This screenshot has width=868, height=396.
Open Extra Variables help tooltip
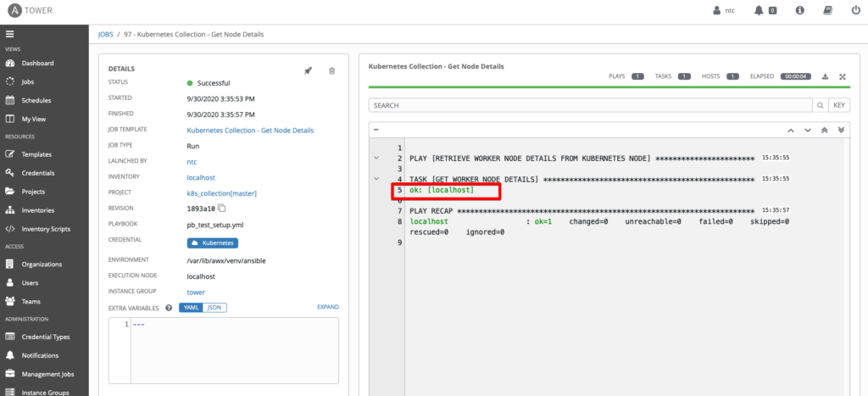[x=169, y=307]
